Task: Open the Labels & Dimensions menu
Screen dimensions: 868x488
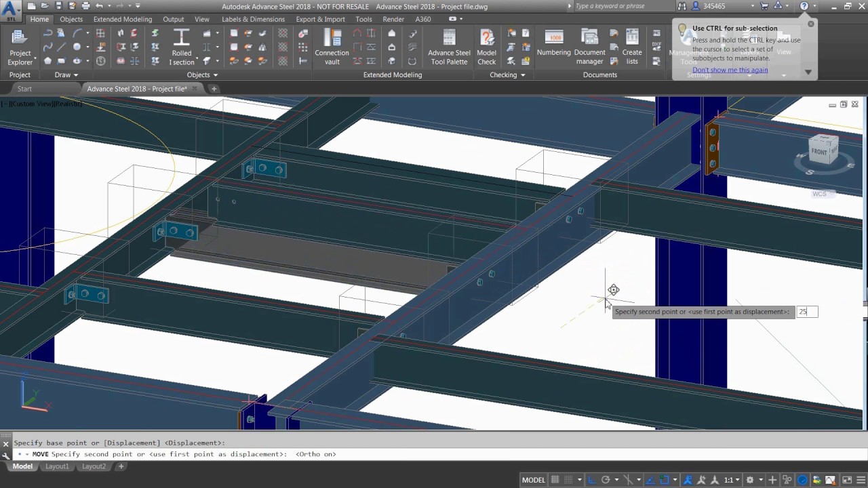Action: [x=253, y=19]
